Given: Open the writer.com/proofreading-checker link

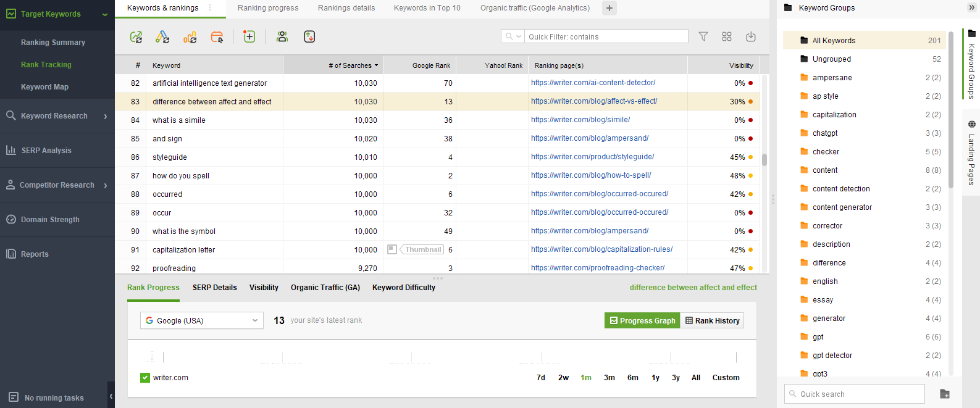Looking at the screenshot, I should 598,268.
